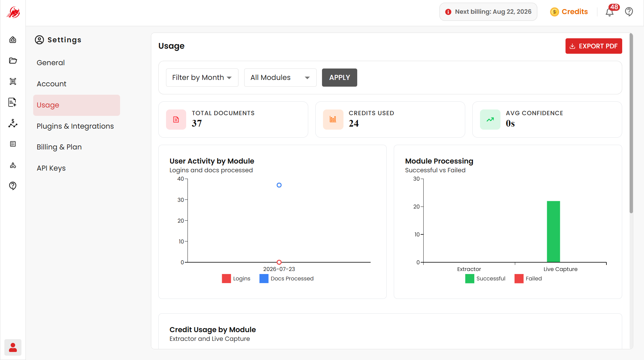
Task: Click the "Extractor" axis label
Action: coord(469,269)
